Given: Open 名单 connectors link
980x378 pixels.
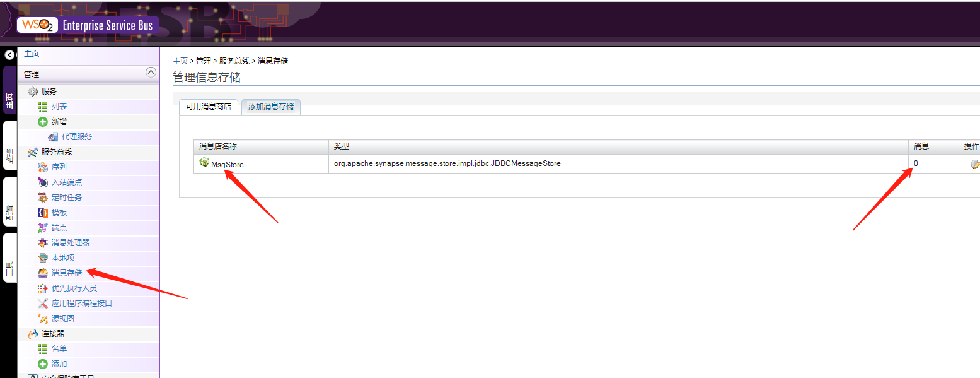Looking at the screenshot, I should click(59, 349).
